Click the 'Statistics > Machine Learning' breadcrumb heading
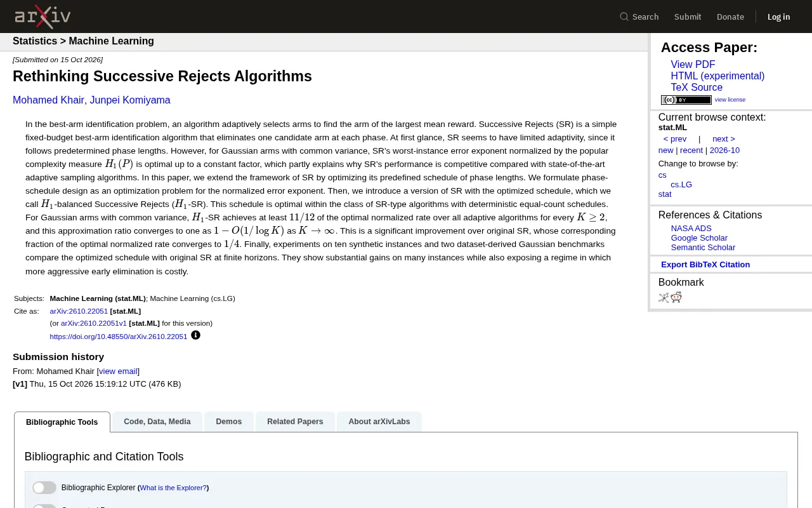Screen dimensions: 812x508 pyautogui.click(x=83, y=41)
